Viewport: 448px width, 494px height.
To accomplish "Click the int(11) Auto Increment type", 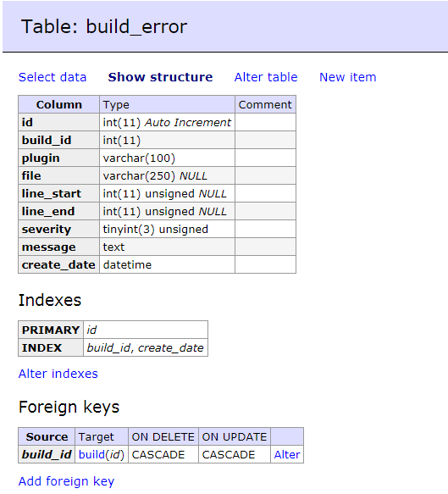I will pos(167,122).
